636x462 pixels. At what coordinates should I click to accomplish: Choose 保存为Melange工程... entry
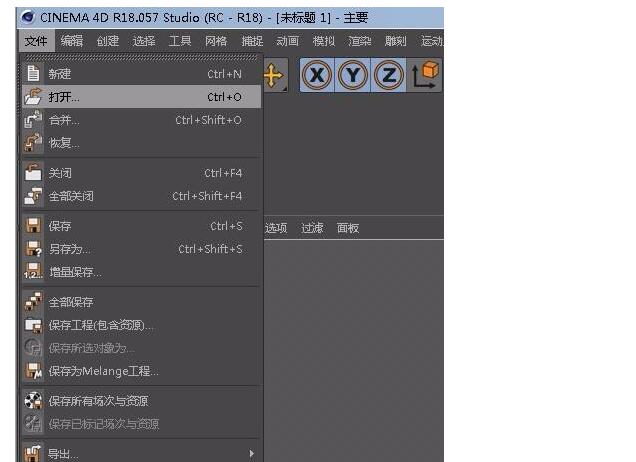[142, 371]
